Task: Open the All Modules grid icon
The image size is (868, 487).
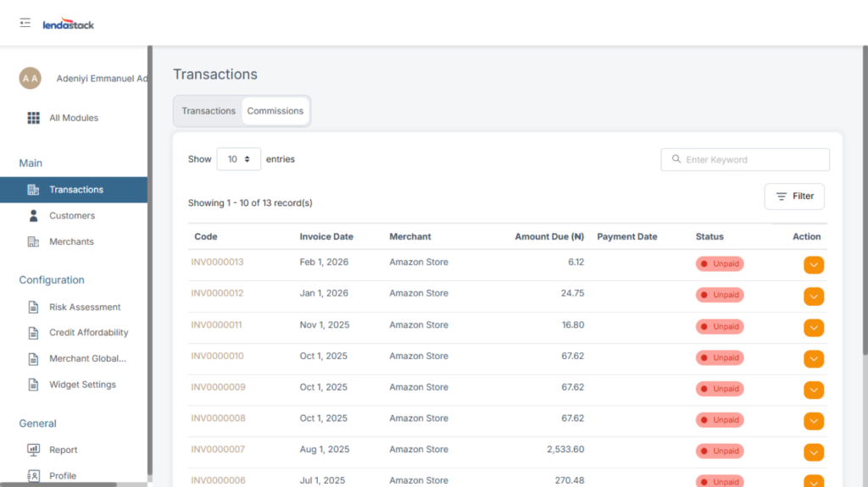Action: (34, 118)
